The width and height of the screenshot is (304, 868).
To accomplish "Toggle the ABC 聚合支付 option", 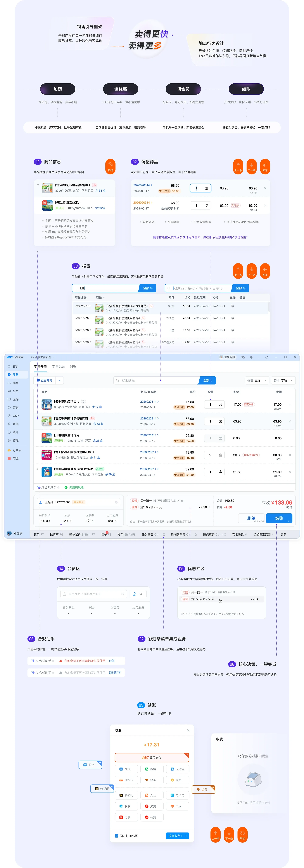I will coord(152,758).
